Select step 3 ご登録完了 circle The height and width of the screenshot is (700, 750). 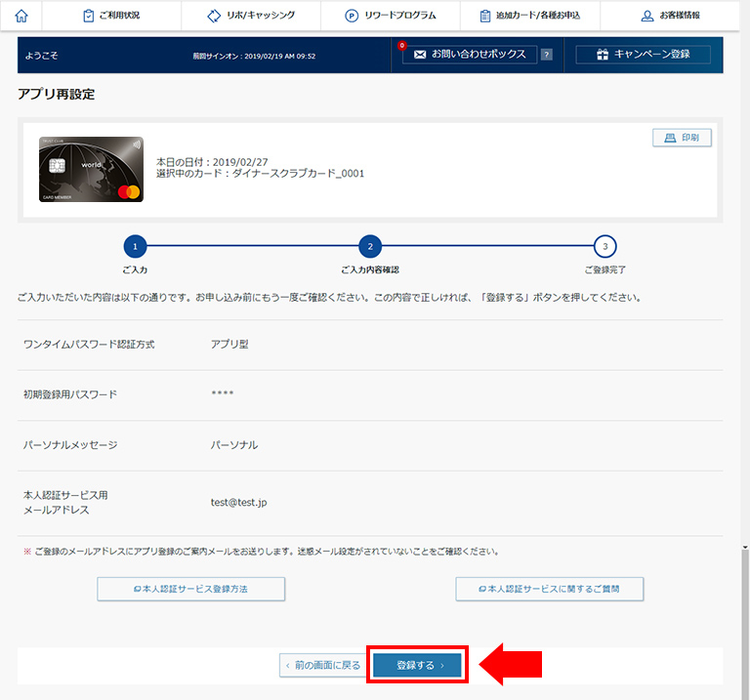[605, 246]
